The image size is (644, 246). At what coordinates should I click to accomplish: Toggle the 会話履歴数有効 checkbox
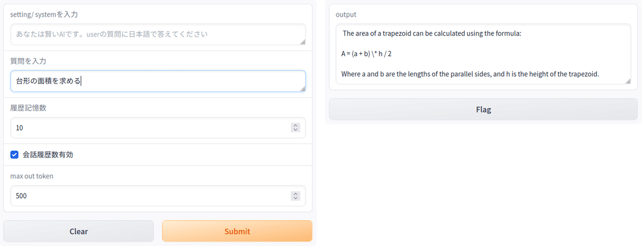click(x=14, y=155)
